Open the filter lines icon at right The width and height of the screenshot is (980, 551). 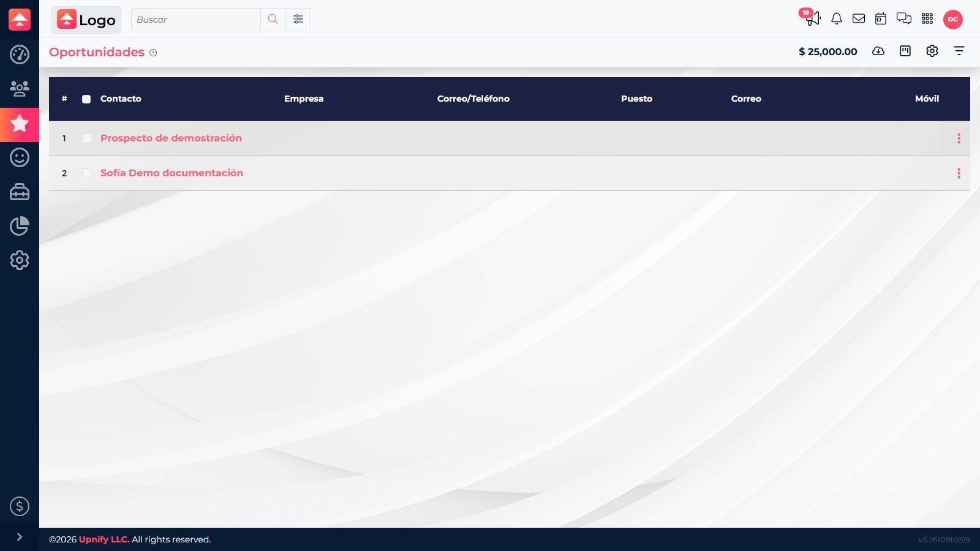tap(959, 51)
